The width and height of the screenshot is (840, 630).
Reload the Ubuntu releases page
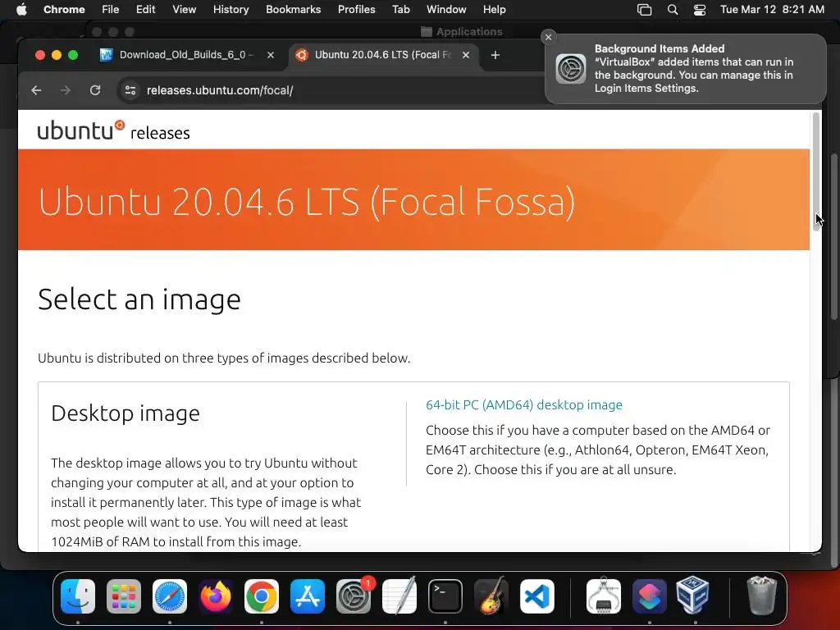(x=95, y=90)
